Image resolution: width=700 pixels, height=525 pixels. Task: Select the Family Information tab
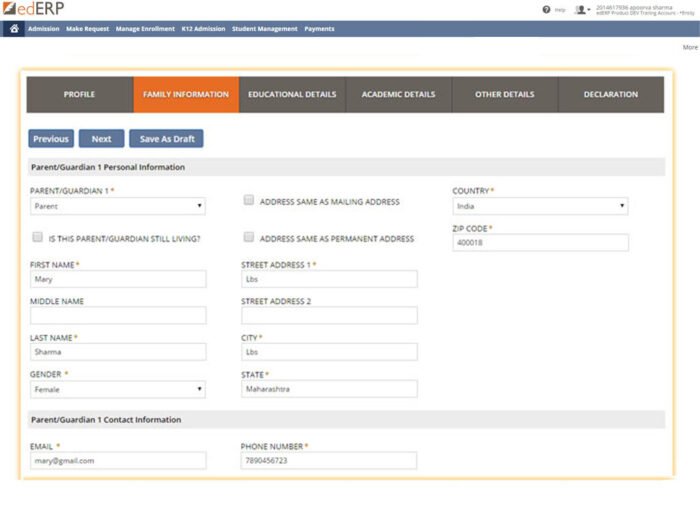186,94
